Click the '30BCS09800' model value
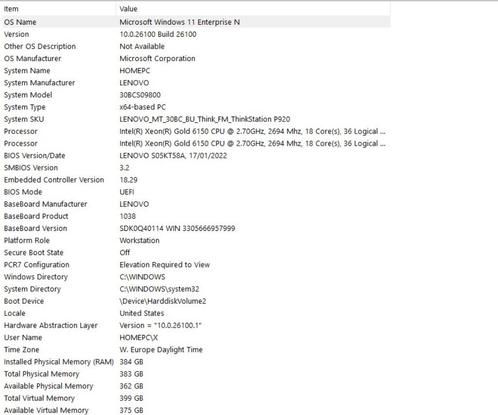498x415 pixels. click(140, 95)
